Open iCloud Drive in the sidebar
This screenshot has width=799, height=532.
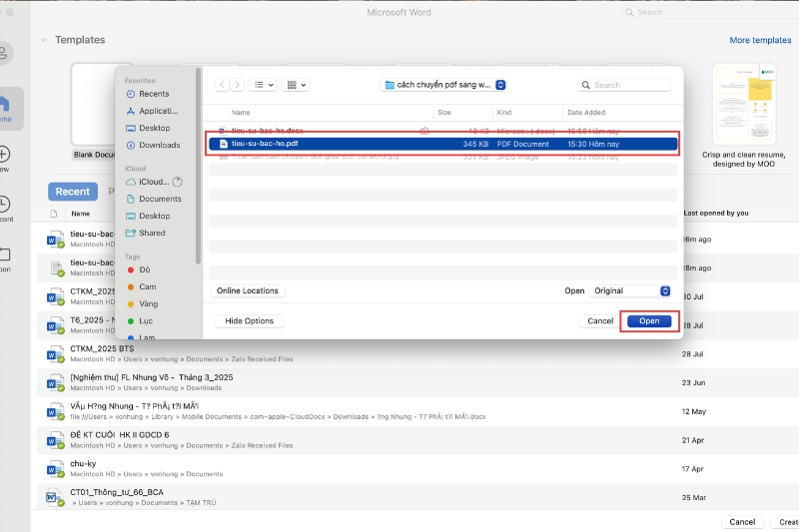[x=153, y=182]
